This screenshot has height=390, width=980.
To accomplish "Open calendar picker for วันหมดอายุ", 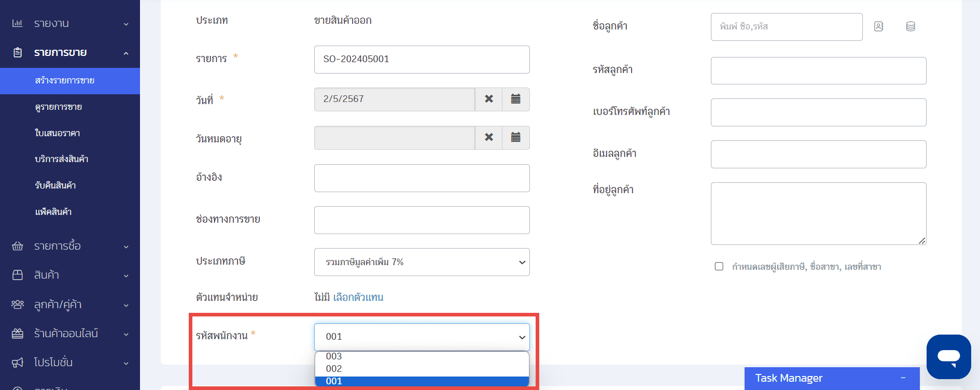I will (516, 137).
